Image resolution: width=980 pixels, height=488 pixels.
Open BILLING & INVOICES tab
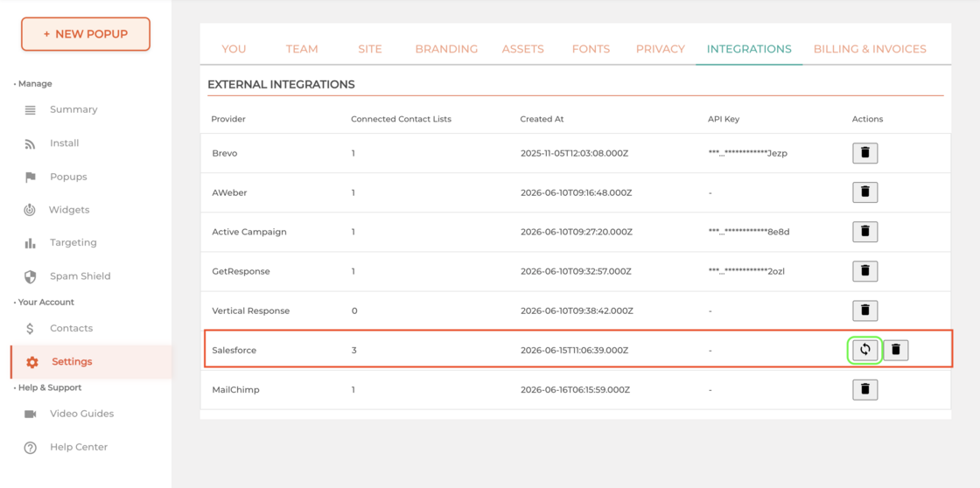(870, 49)
